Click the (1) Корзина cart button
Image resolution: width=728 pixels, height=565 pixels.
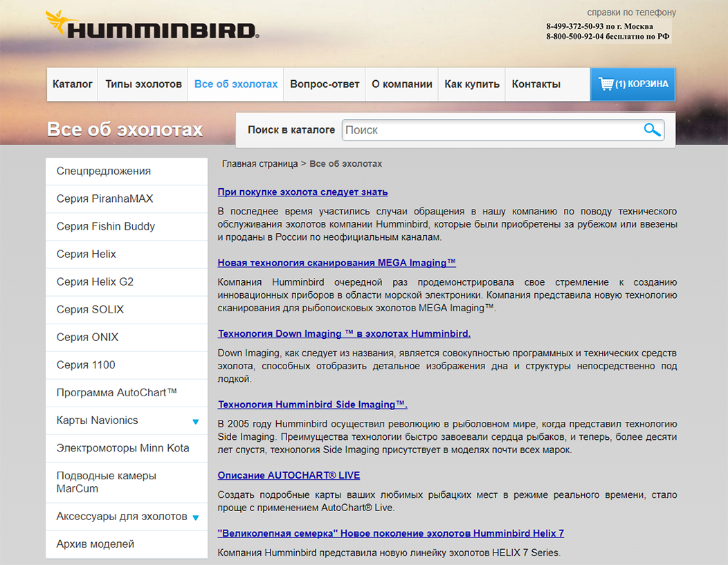pos(633,84)
